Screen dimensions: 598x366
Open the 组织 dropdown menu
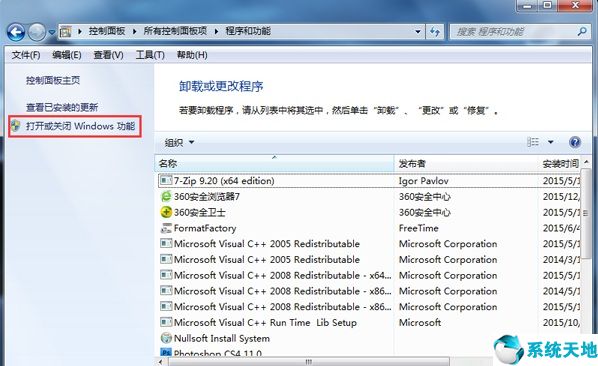click(179, 143)
